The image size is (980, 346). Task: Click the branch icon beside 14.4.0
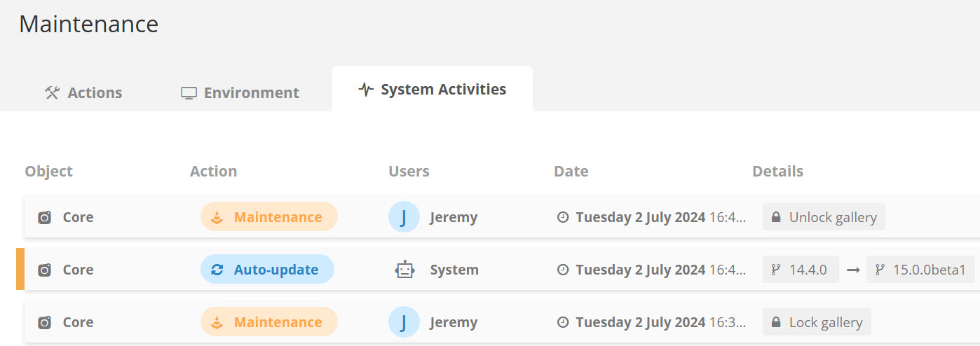(x=775, y=270)
